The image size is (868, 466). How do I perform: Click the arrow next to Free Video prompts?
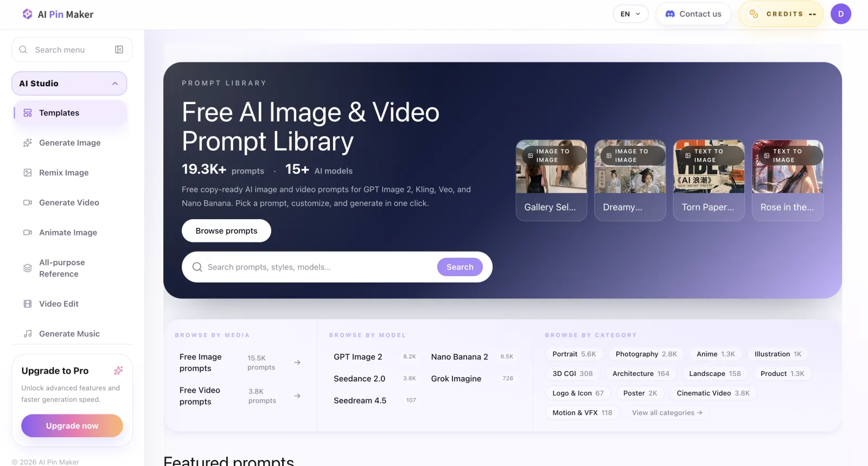tap(297, 396)
